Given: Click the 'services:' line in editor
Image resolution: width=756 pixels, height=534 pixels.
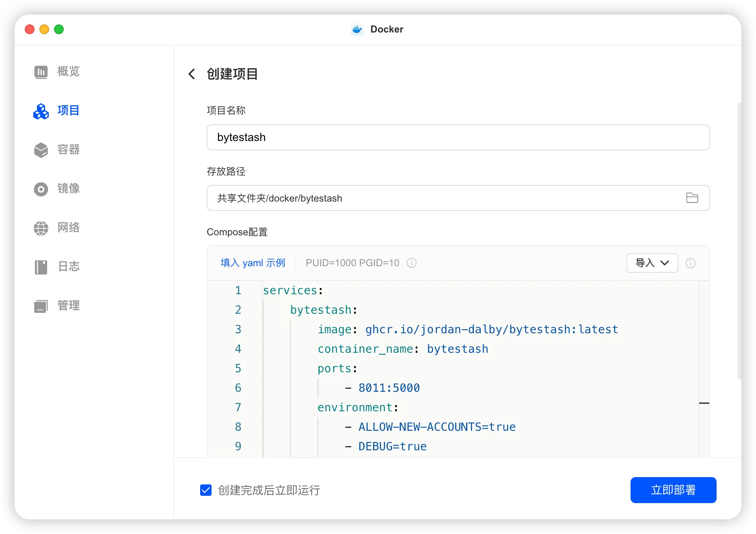Looking at the screenshot, I should click(x=293, y=291).
